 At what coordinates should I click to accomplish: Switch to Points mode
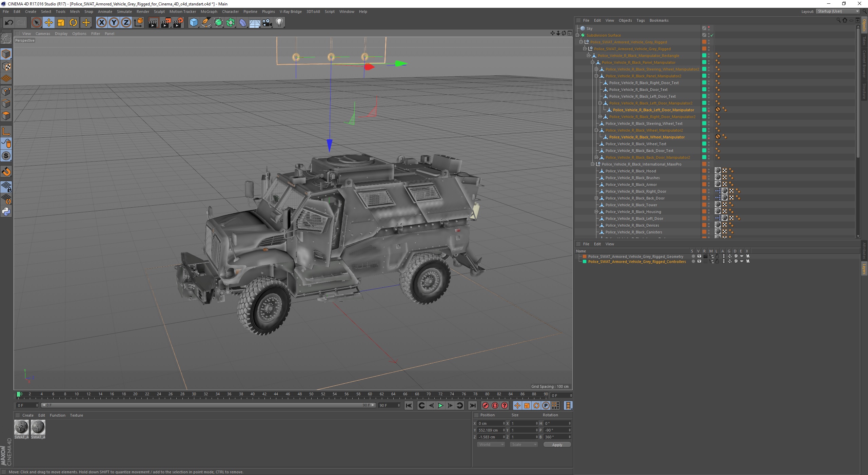6,91
